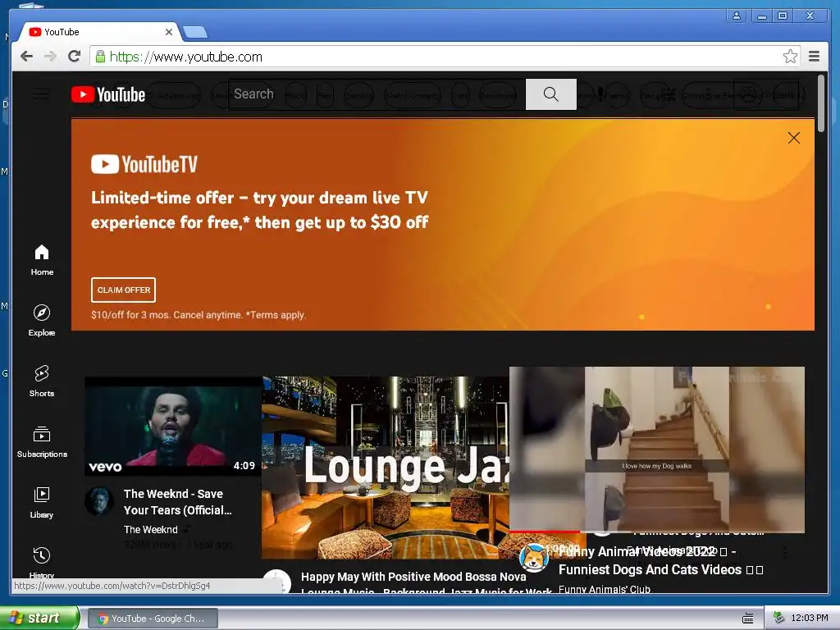This screenshot has height=630, width=840.
Task: Bookmark this page with the star icon
Action: 790,57
